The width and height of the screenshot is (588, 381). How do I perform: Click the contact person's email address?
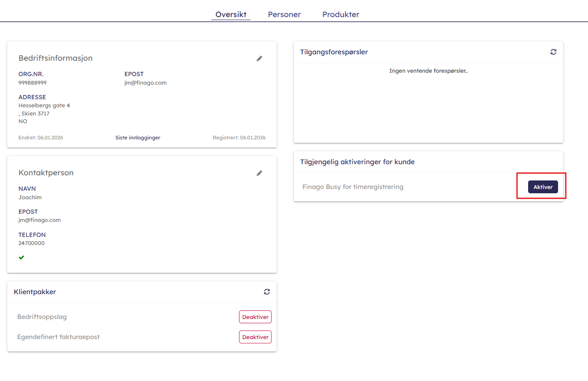coord(39,220)
